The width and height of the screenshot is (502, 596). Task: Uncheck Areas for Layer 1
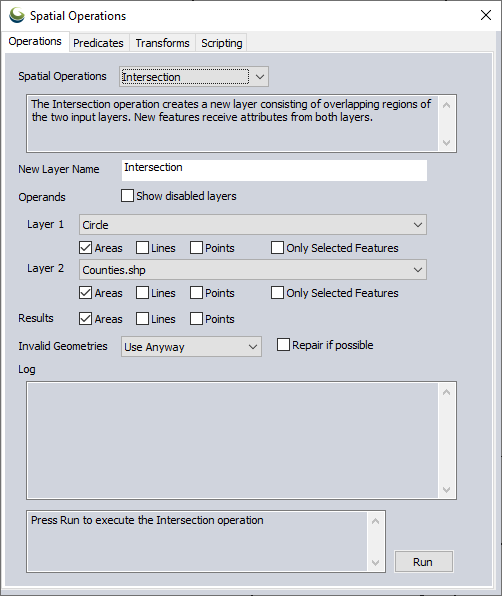[86, 248]
